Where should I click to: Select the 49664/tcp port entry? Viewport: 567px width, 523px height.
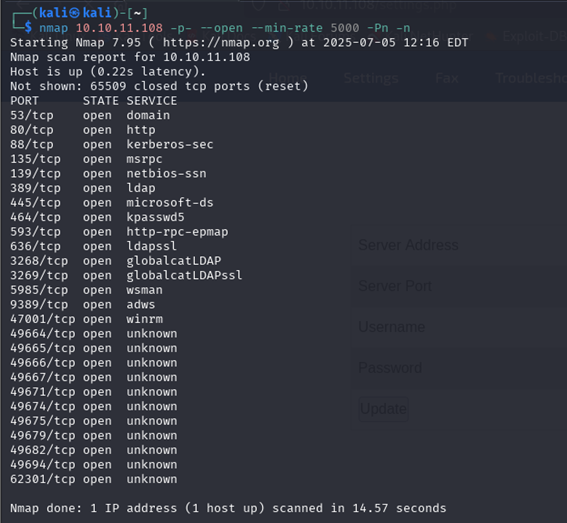43,333
